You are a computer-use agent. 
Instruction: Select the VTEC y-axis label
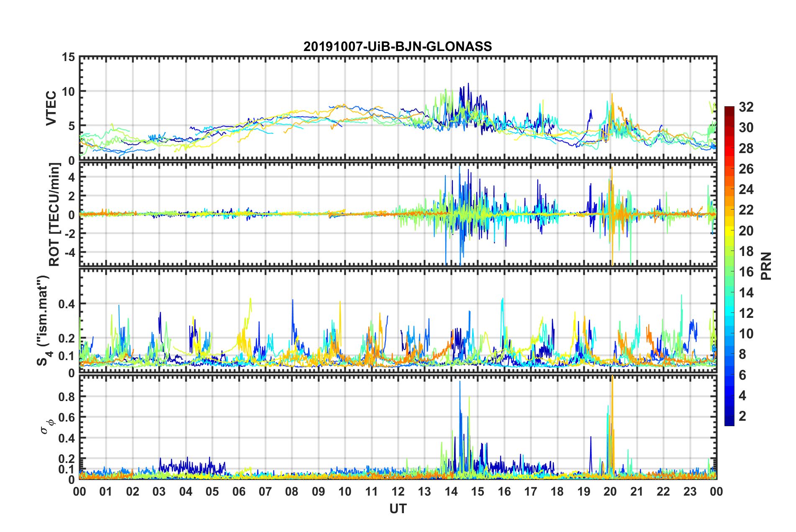[x=51, y=108]
